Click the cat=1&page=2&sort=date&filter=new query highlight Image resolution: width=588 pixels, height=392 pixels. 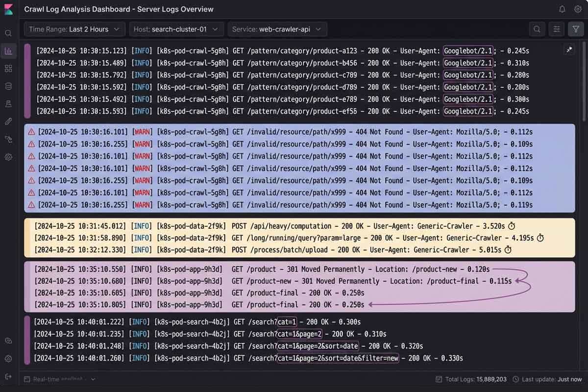pos(338,358)
